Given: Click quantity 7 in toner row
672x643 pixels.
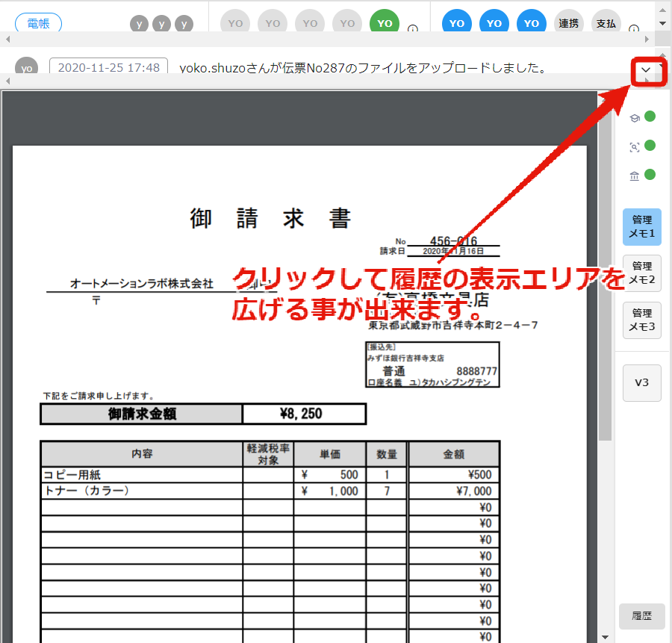Looking at the screenshot, I should 387,491.
